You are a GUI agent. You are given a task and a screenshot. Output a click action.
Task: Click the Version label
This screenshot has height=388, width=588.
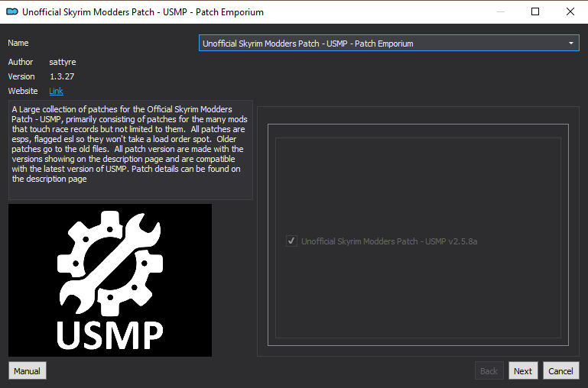click(21, 76)
